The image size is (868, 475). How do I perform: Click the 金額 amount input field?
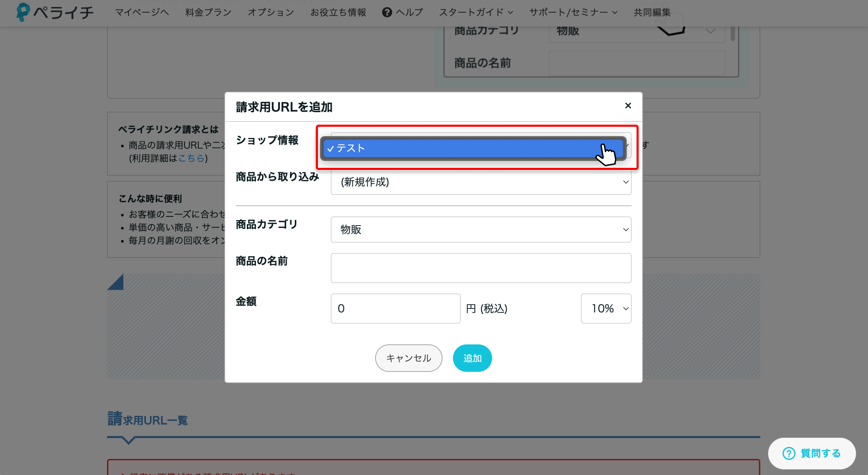pos(395,309)
